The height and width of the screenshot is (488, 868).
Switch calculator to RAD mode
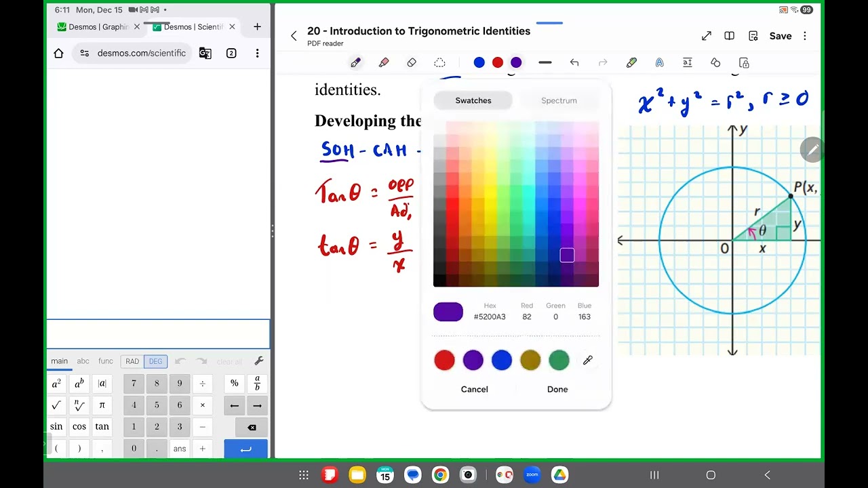tap(132, 361)
